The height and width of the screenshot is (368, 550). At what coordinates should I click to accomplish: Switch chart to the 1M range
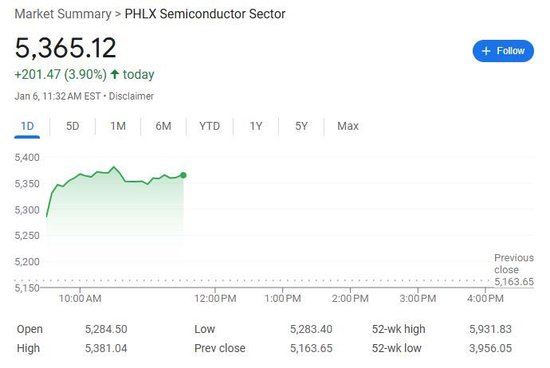pos(118,126)
